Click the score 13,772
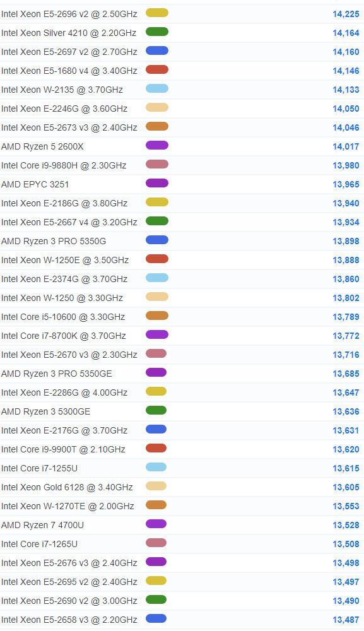Viewport: 364px width, 631px height. coord(346,336)
